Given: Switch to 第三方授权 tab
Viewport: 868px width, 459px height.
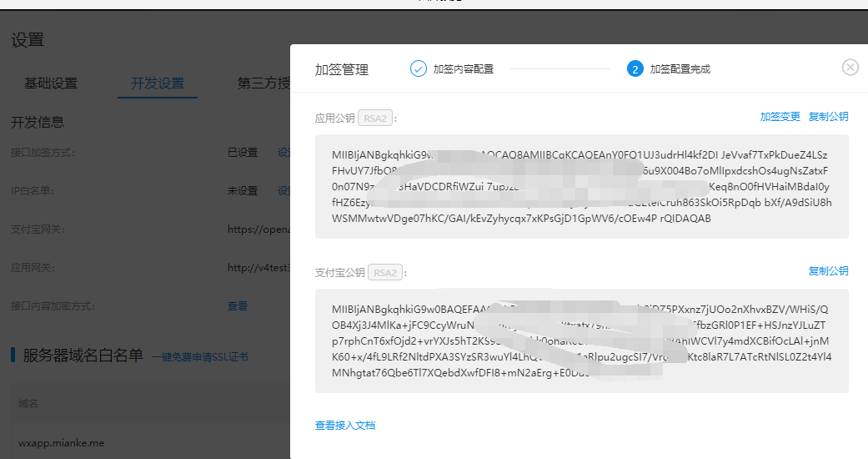Looking at the screenshot, I should 264,83.
